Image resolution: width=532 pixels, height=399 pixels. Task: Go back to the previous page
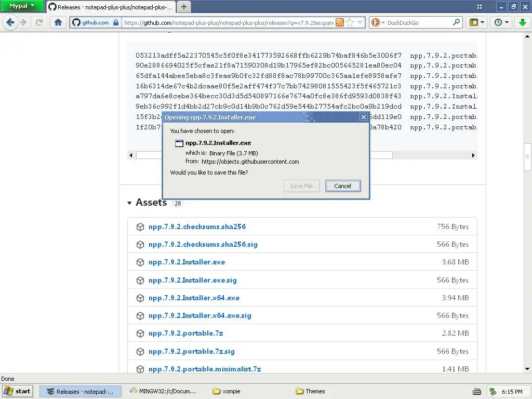click(10, 23)
